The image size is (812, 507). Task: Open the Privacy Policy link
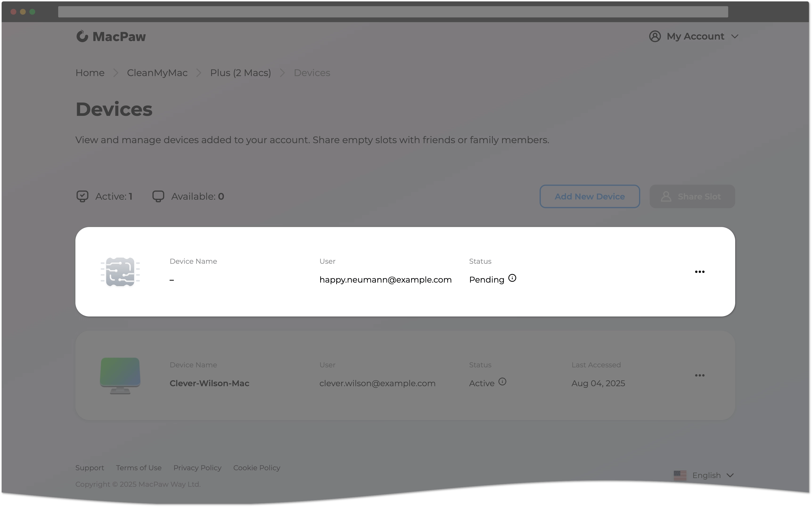[x=197, y=468]
